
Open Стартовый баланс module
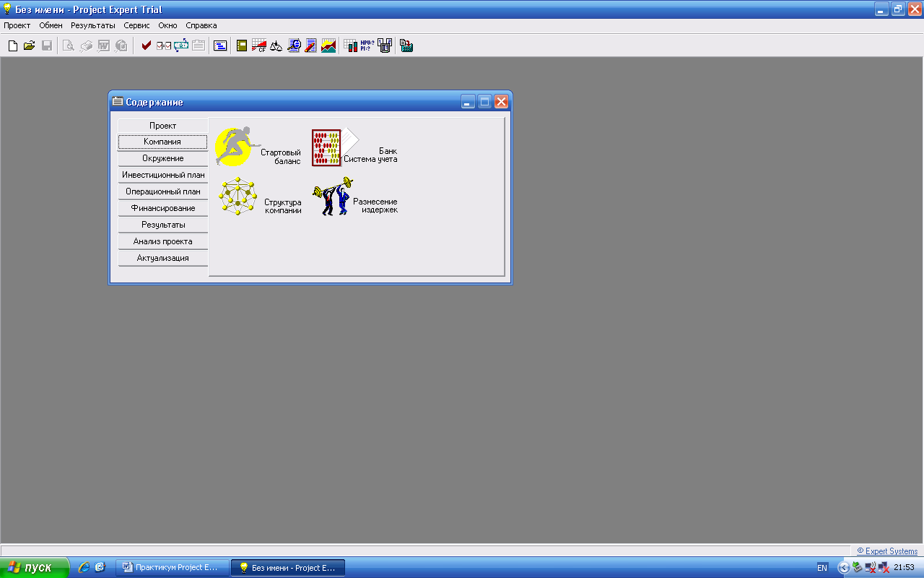[258, 147]
